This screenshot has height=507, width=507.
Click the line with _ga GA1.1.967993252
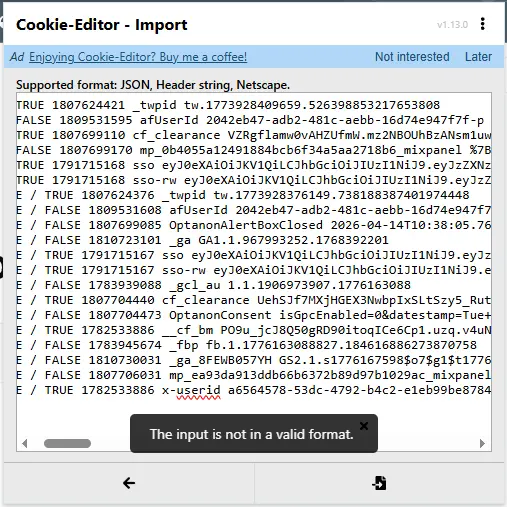coord(202,240)
